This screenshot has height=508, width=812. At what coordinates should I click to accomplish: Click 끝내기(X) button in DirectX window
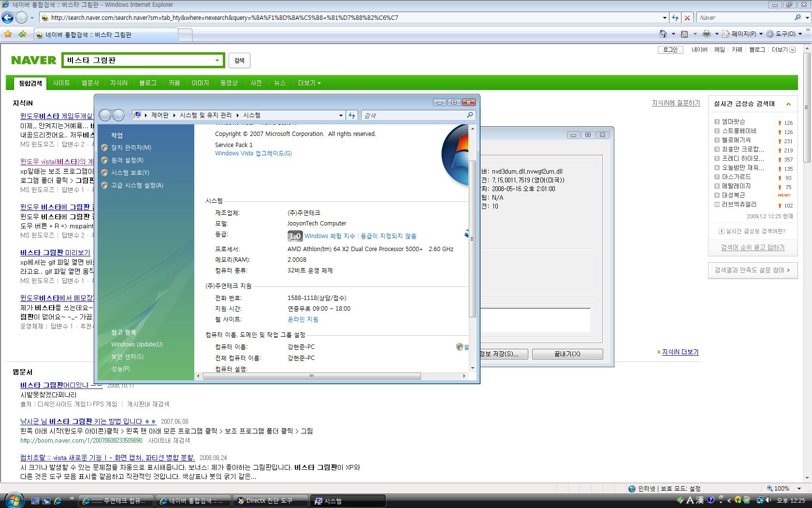(x=567, y=354)
